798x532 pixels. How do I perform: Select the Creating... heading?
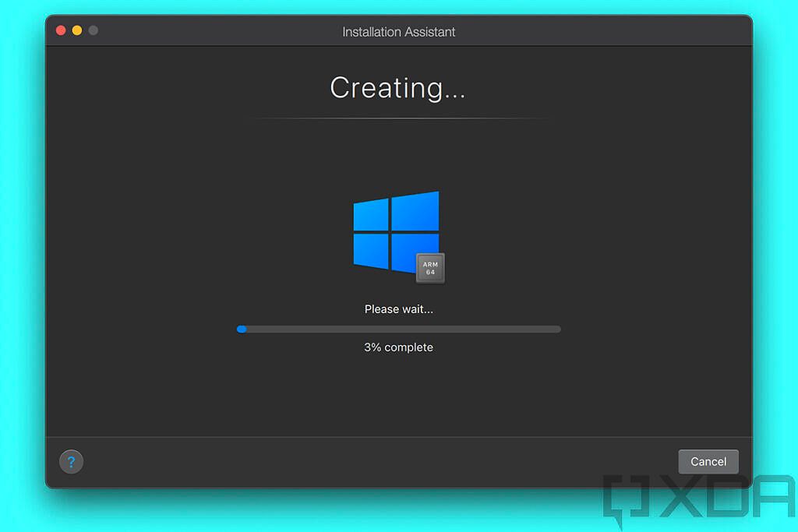(398, 87)
